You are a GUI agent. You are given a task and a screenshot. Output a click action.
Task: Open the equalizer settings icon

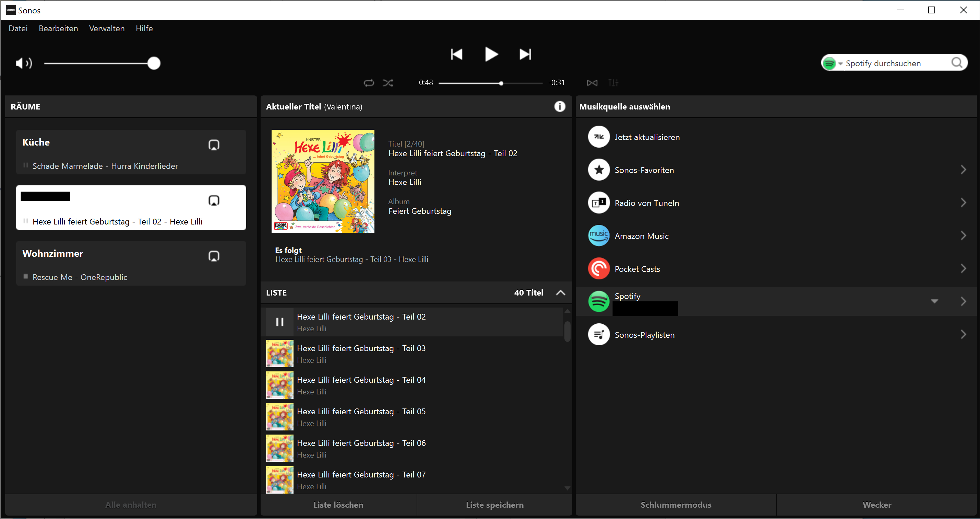pos(613,83)
